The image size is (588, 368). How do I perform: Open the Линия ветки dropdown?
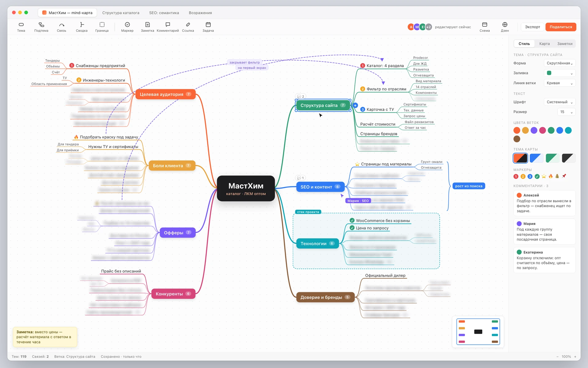tap(560, 83)
